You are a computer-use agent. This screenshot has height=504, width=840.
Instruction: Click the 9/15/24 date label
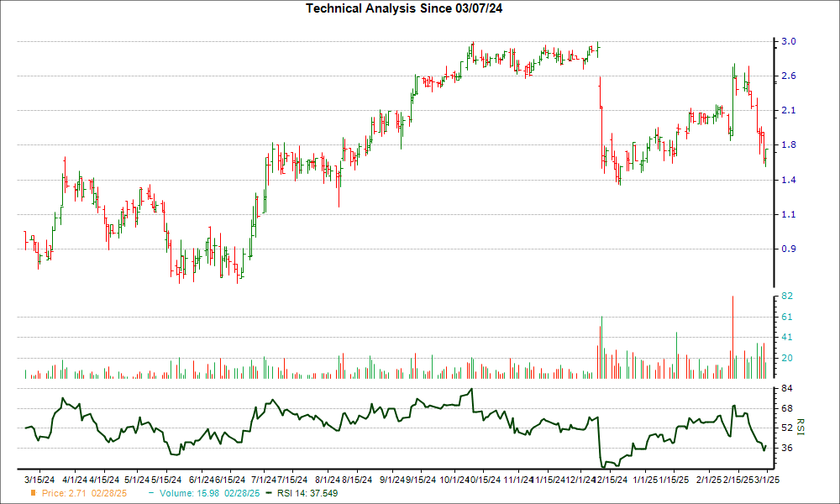point(421,480)
